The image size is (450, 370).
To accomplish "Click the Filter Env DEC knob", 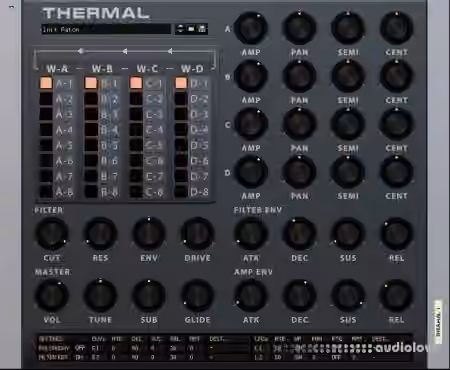I will (299, 234).
